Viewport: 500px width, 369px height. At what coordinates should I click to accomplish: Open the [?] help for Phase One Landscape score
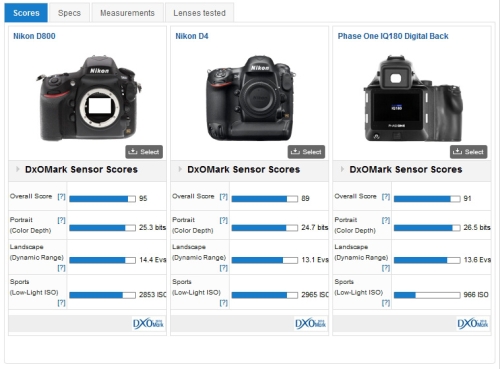(386, 268)
